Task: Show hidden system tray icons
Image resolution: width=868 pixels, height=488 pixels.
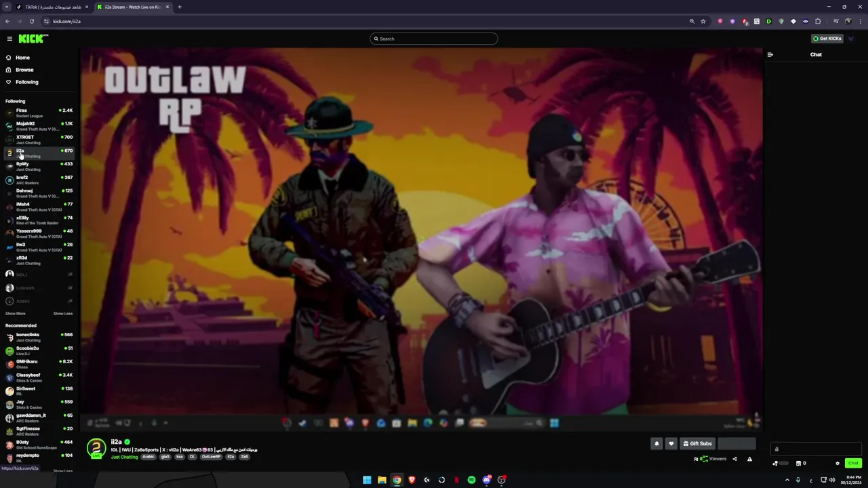Action: point(787,480)
